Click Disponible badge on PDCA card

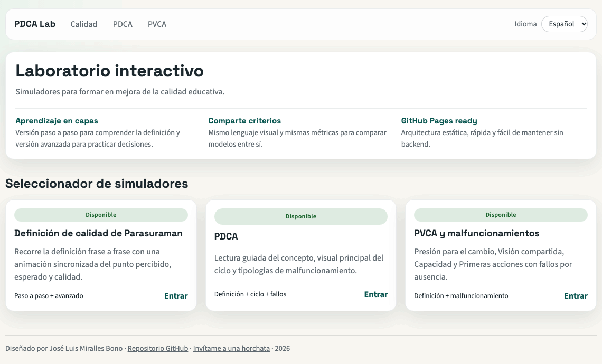point(301,216)
